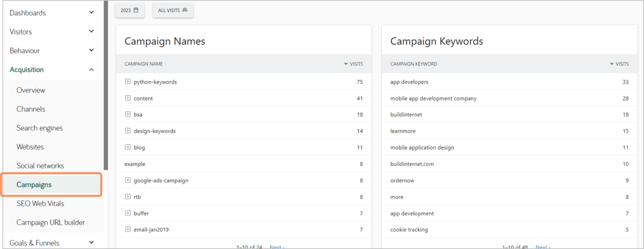Sort Campaign Keywords by VISITS header
Screen dimensions: 644x249
coord(619,64)
